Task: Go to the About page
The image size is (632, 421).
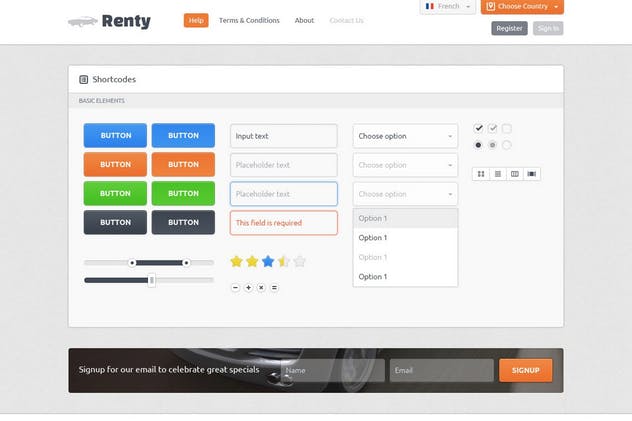Action: 304,21
